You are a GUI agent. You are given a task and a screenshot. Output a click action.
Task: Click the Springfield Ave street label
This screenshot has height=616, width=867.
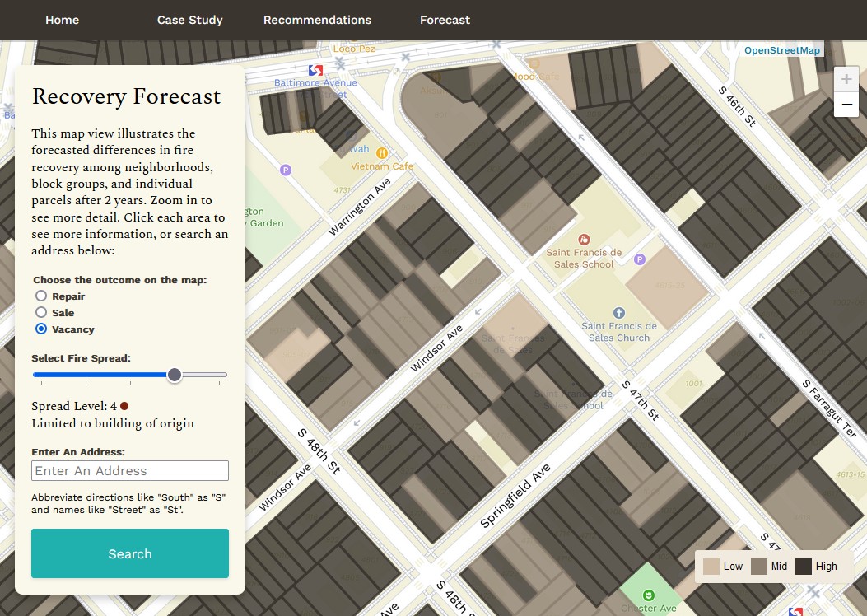click(x=515, y=496)
